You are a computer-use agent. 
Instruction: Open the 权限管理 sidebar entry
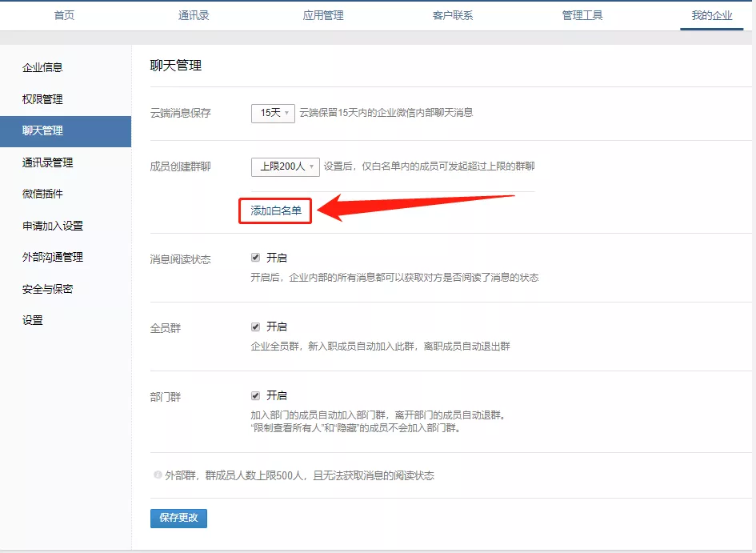point(42,98)
